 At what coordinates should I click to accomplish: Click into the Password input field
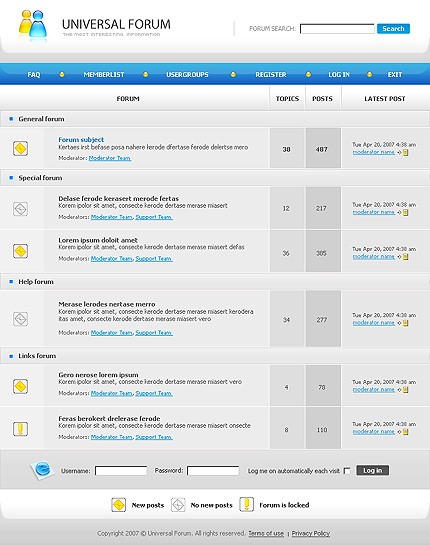click(x=213, y=471)
